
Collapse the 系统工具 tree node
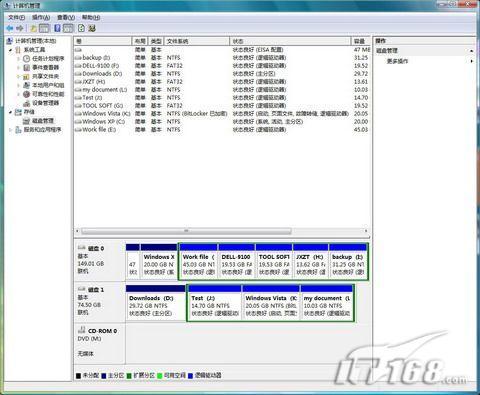pyautogui.click(x=10, y=50)
